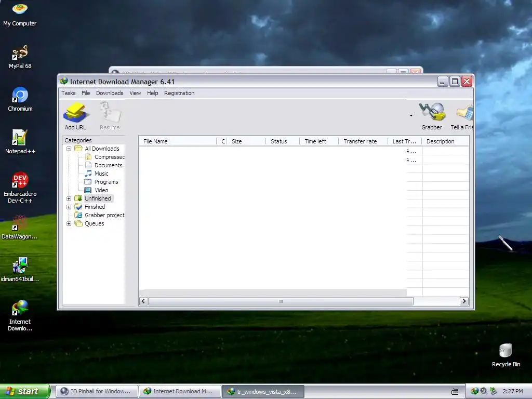Click the horizontal scrollbar thumb
Viewport: 532px width, 399px height.
coord(281,301)
